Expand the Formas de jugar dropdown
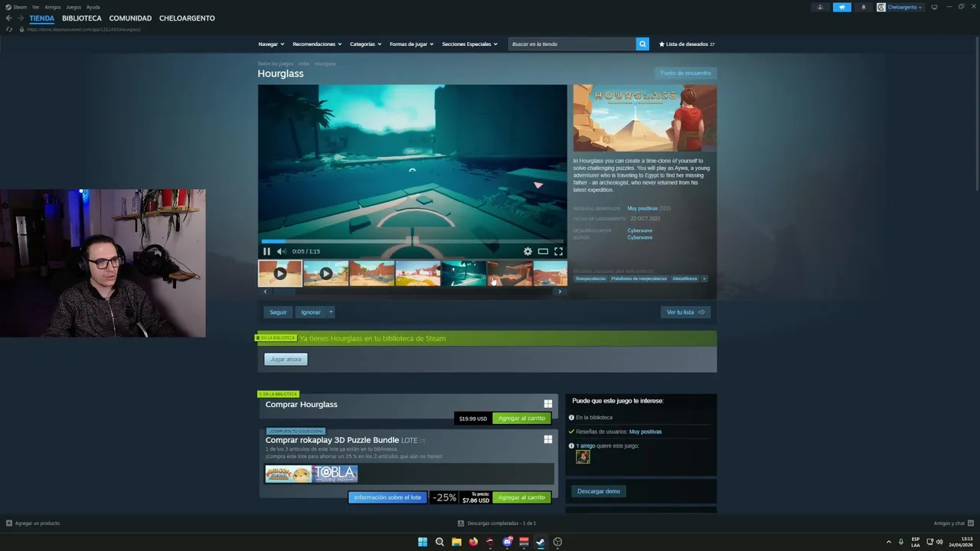 pos(411,44)
